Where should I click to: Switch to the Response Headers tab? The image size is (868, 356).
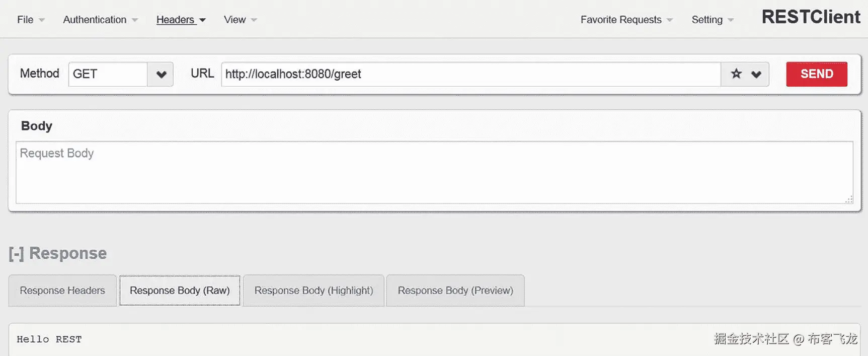pos(62,291)
